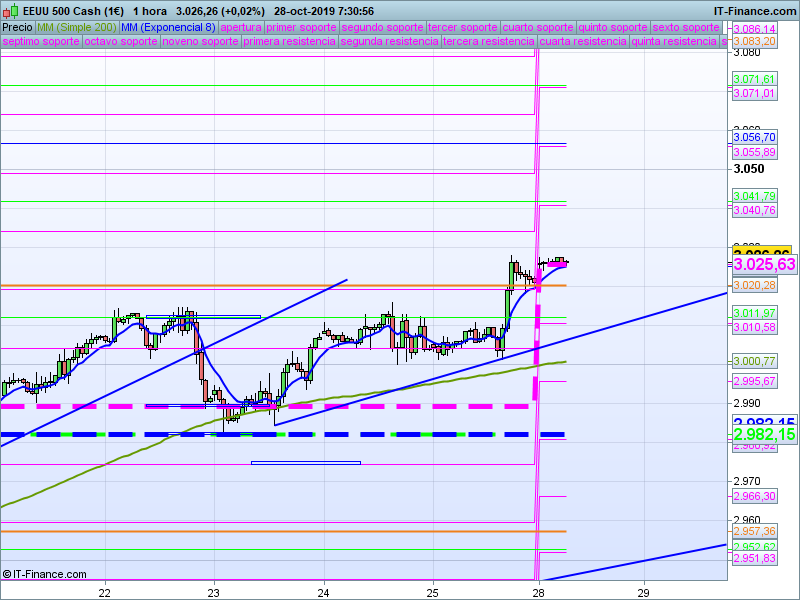This screenshot has width=800, height=600.
Task: Click the sexto soporte legend label
Action: pyautogui.click(x=686, y=28)
